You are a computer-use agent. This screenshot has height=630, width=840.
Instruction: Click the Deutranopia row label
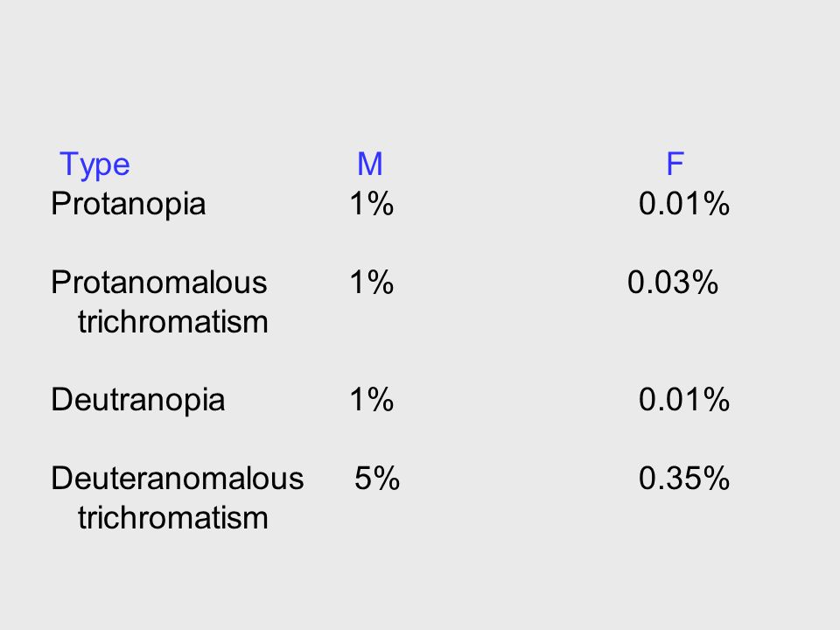tap(137, 401)
